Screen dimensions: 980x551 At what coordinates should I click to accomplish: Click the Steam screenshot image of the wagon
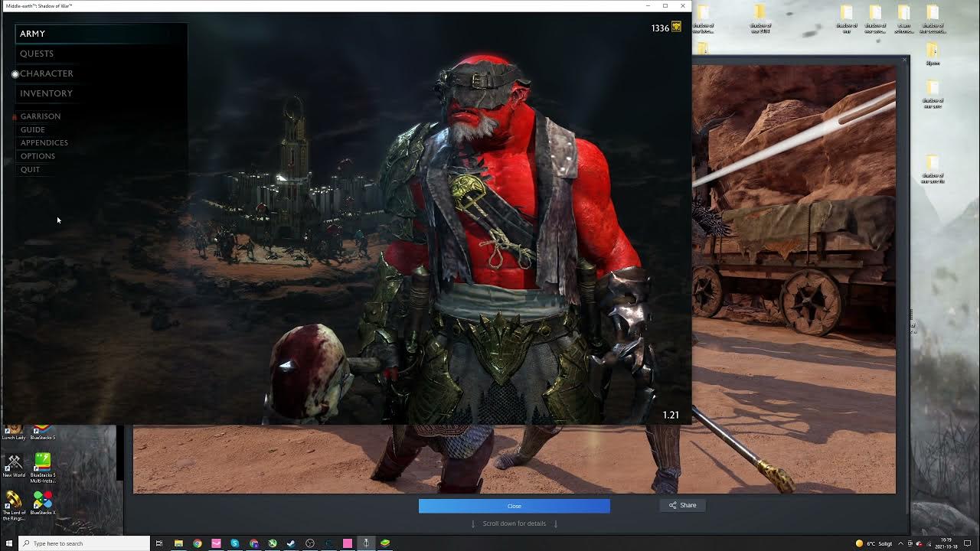pyautogui.click(x=793, y=279)
